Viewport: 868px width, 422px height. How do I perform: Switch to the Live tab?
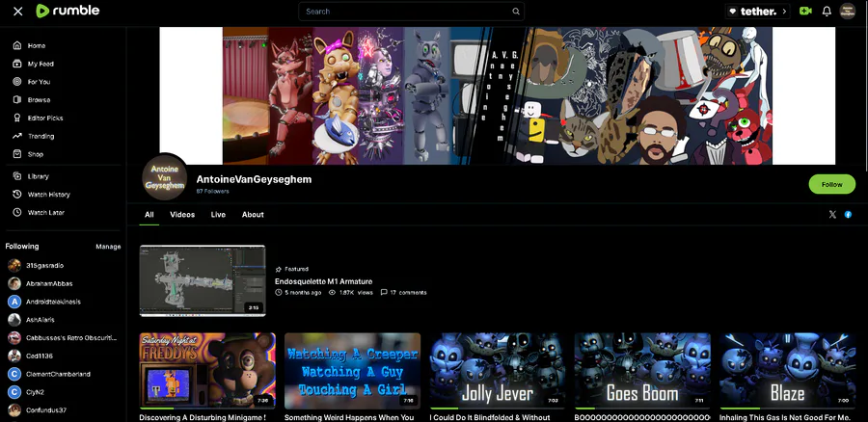point(218,215)
